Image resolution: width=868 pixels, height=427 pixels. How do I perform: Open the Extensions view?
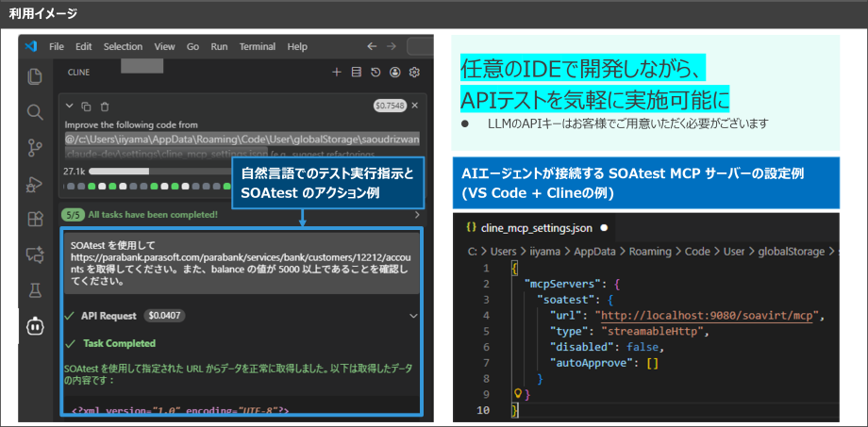tap(35, 220)
